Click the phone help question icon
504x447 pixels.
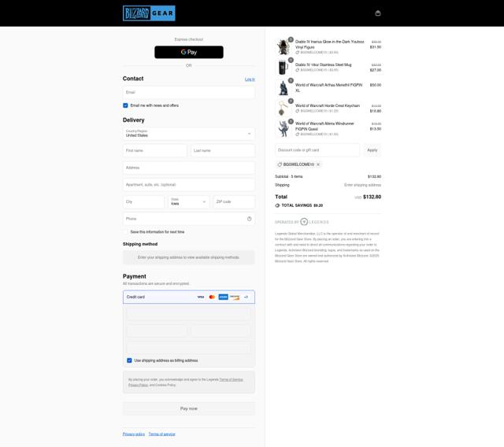(249, 219)
